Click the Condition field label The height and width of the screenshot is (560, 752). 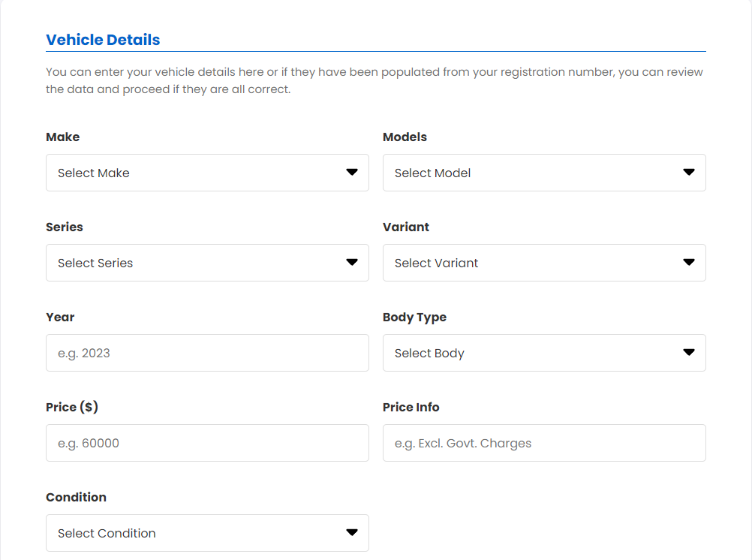[x=76, y=498]
